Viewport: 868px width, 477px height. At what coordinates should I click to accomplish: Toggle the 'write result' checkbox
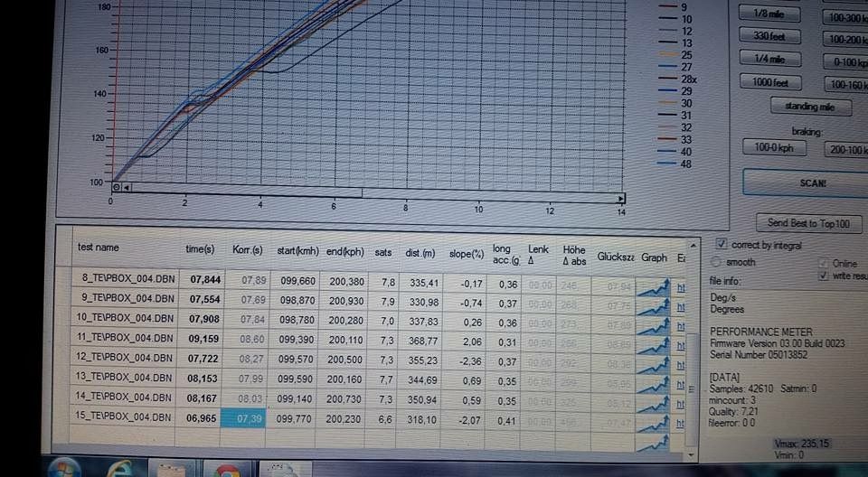pos(823,276)
